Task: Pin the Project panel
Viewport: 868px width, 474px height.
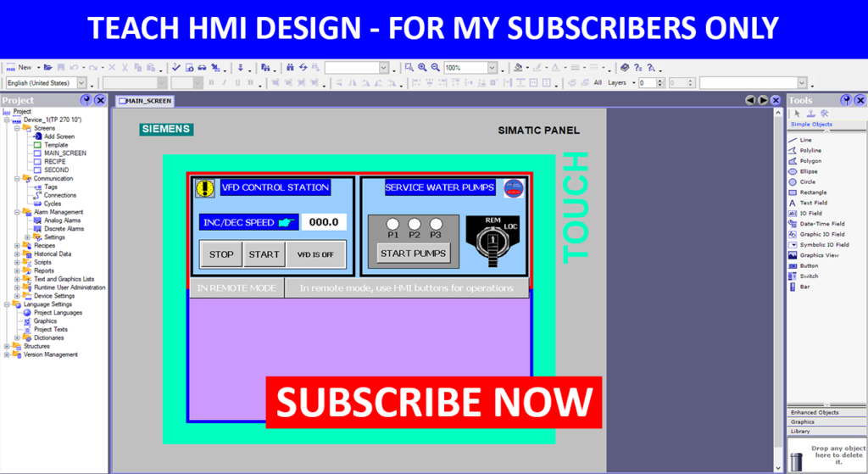Action: [87, 100]
